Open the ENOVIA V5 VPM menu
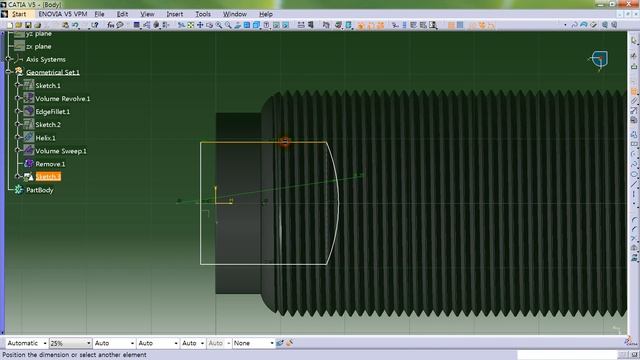This screenshot has height=360, width=640. (63, 14)
